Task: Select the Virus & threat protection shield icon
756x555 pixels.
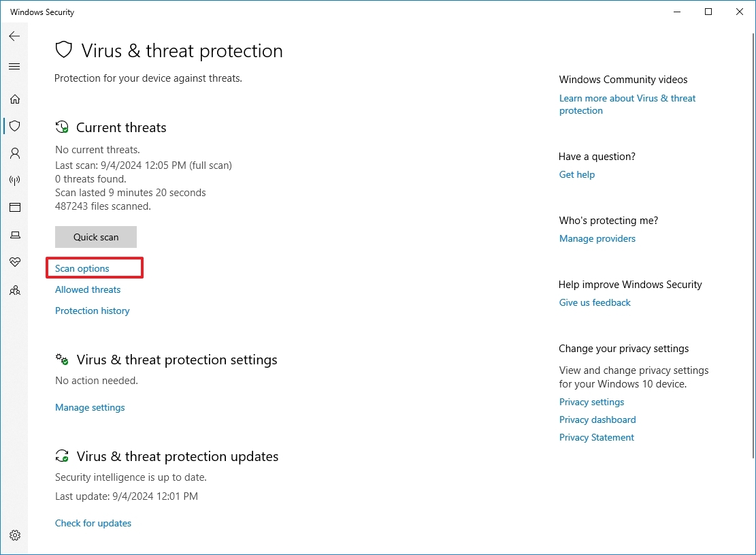Action: (x=15, y=126)
